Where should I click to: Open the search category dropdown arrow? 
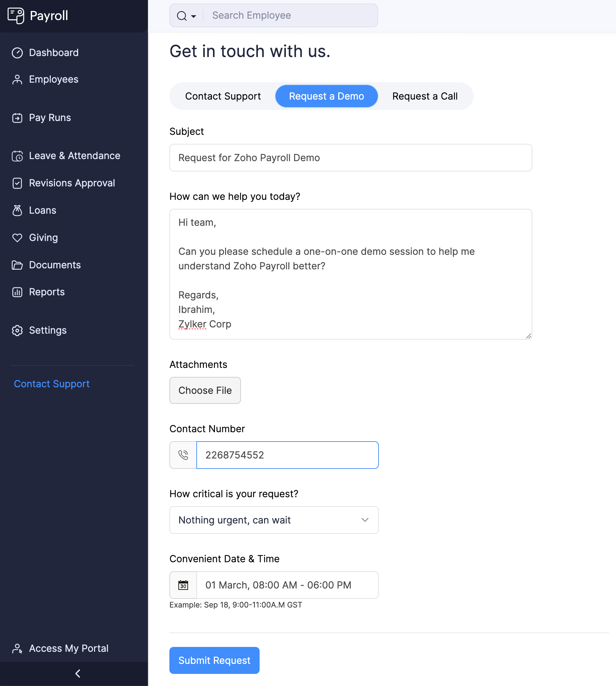(x=193, y=16)
